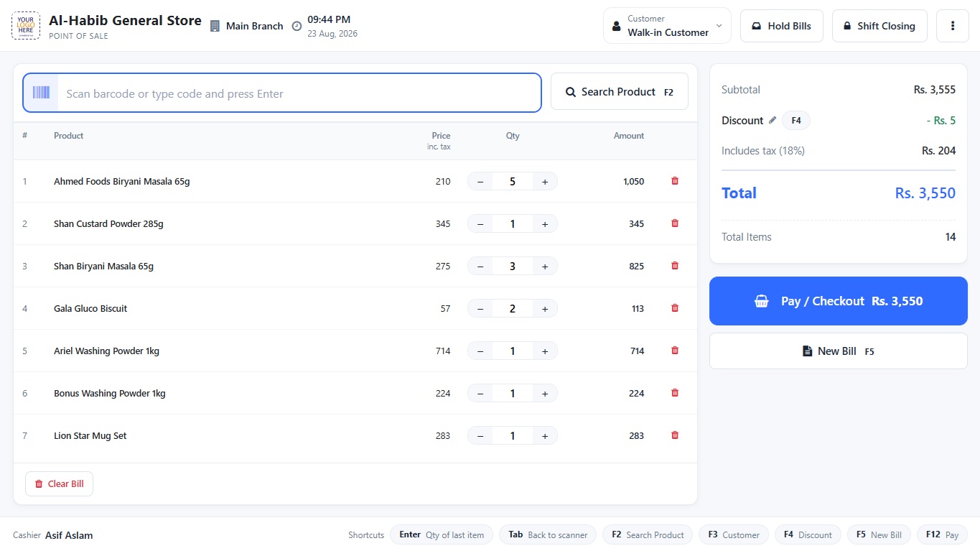Click the store logo placeholder
Image resolution: width=980 pixels, height=551 pixels.
[26, 26]
